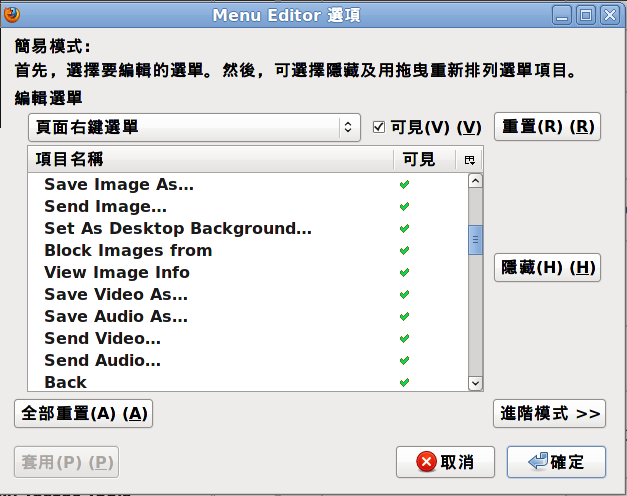This screenshot has width=627, height=496.
Task: Toggle visibility checkmark for View Image Info
Action: 404,272
